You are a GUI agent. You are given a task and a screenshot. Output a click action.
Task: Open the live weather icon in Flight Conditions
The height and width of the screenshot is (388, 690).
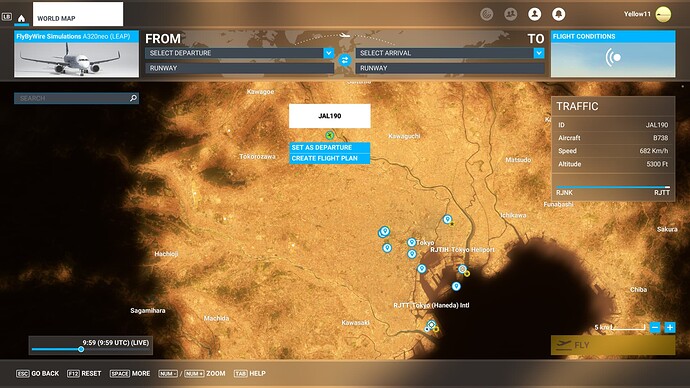(x=613, y=57)
